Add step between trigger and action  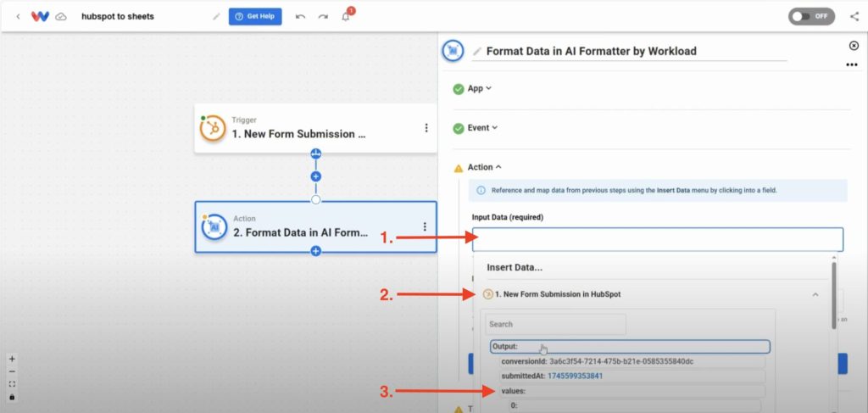tap(315, 176)
